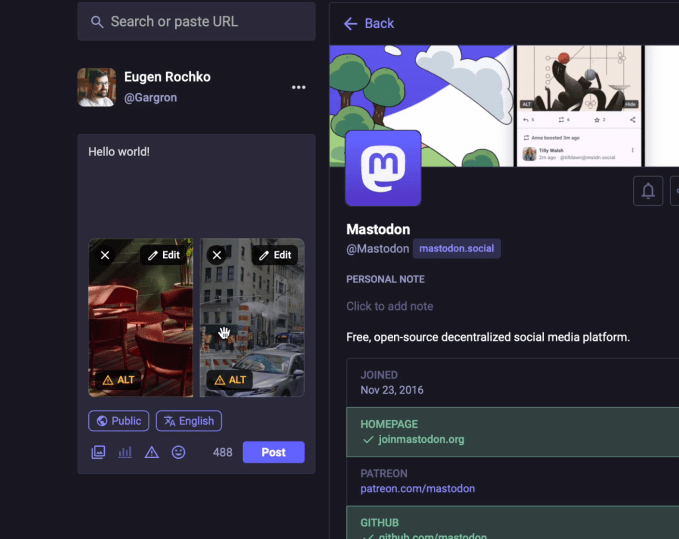
Task: Click the back arrow icon
Action: (x=350, y=24)
